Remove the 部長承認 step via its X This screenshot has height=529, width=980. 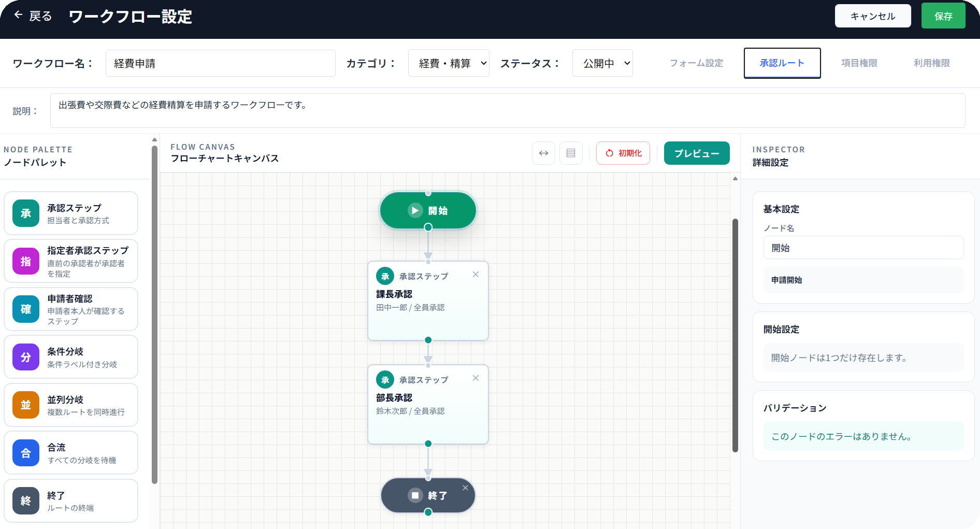click(475, 378)
